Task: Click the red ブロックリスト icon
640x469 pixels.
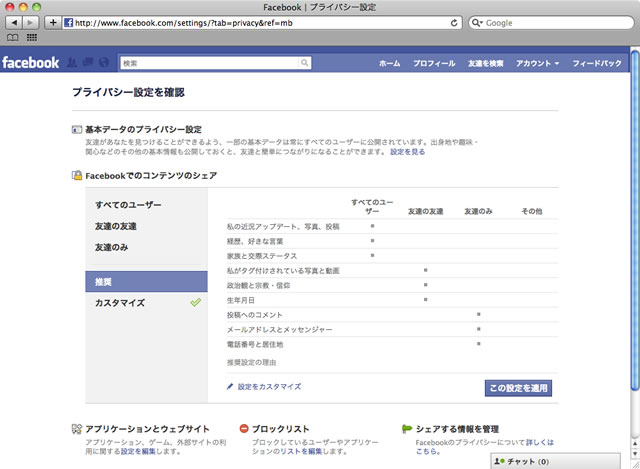Action: (244, 429)
